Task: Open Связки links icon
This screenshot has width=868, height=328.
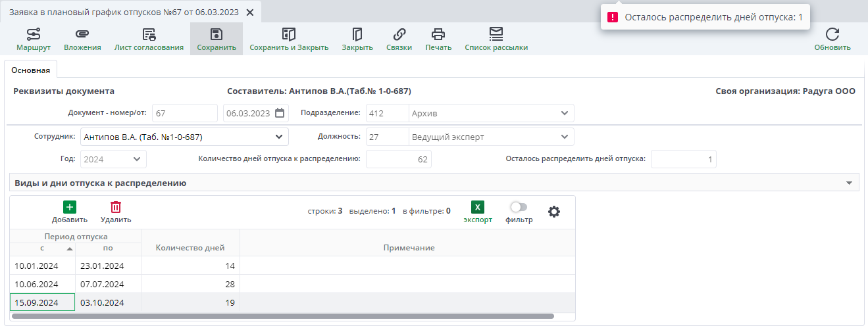Action: [x=399, y=39]
